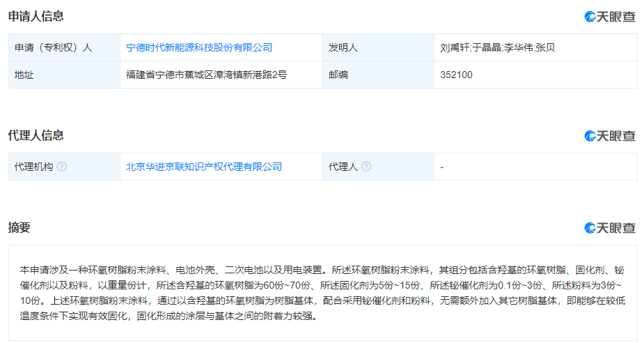644x343 pixels.
Task: Select the 摘要 section heading
Action: (19, 227)
